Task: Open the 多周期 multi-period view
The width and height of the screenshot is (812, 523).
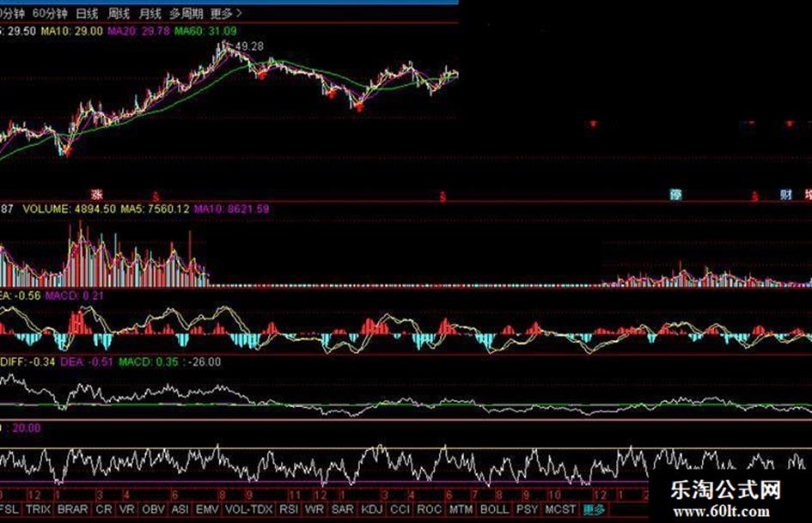Action: coord(186,14)
